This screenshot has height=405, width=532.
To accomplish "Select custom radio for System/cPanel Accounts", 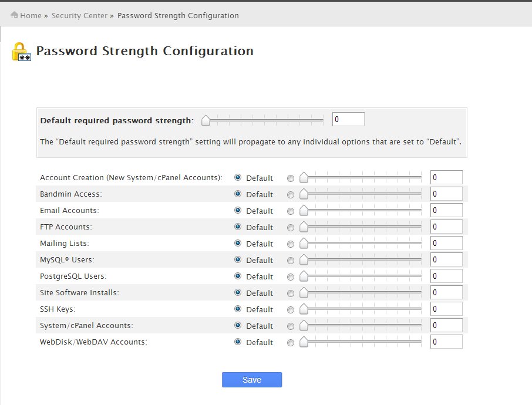I will (291, 326).
